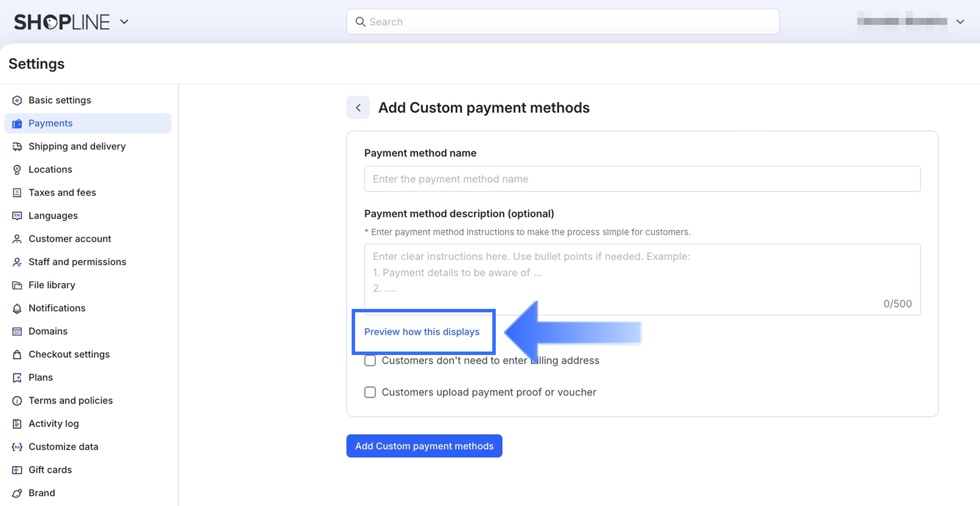980x506 pixels.
Task: Click the Checkout settings bag icon
Action: [x=17, y=354]
